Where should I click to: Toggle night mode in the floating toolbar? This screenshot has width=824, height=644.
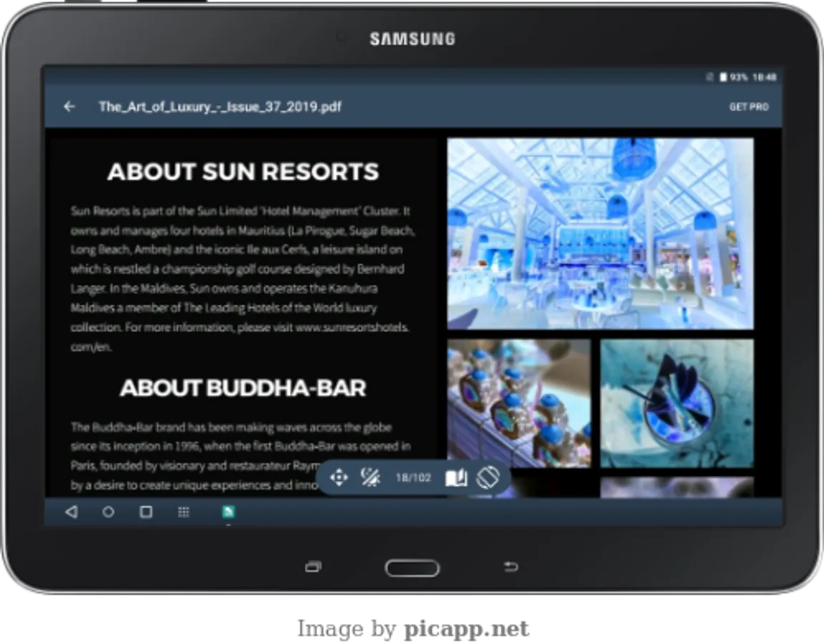coord(371,477)
